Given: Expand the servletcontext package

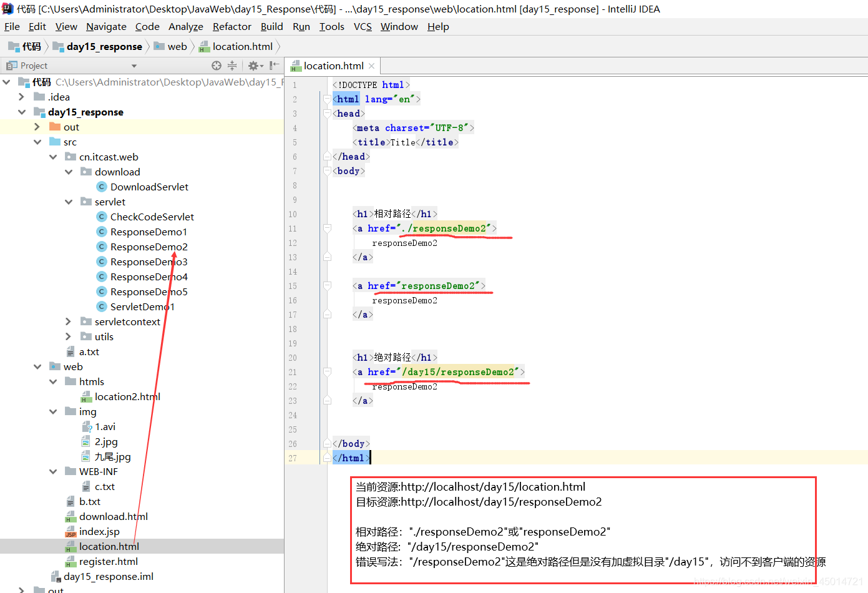Looking at the screenshot, I should point(69,321).
